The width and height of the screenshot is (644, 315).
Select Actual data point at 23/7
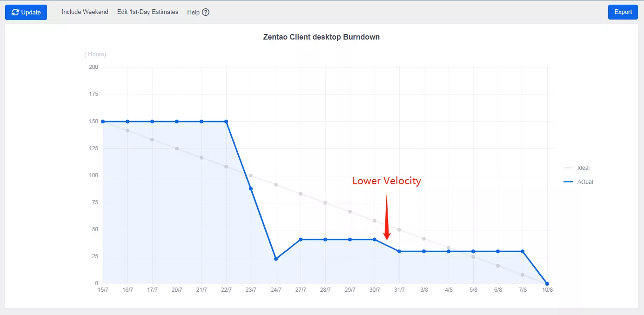coord(251,188)
